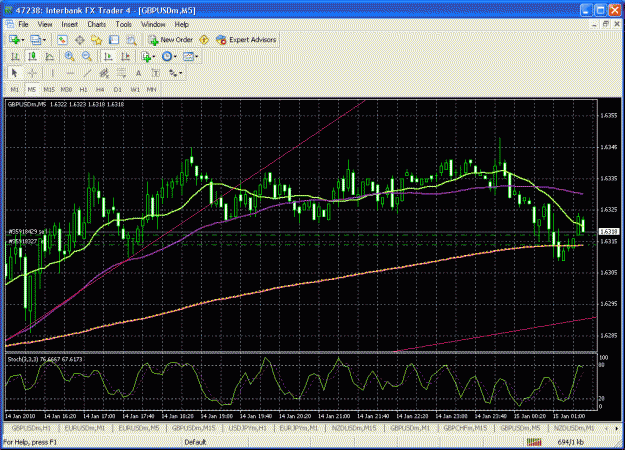Image resolution: width=625 pixels, height=450 pixels.
Task: Open the File menu
Action: (23, 24)
